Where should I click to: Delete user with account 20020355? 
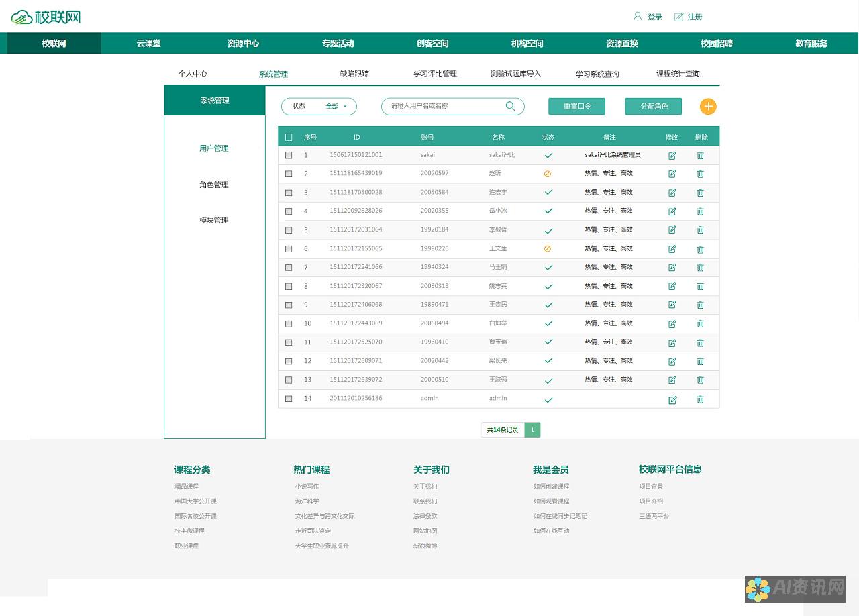click(700, 211)
